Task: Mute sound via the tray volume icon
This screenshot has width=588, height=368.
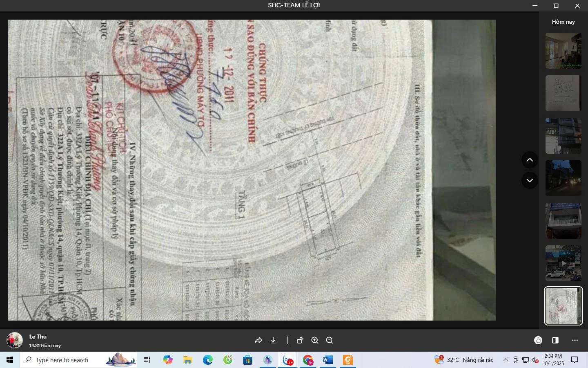Action: 535,360
